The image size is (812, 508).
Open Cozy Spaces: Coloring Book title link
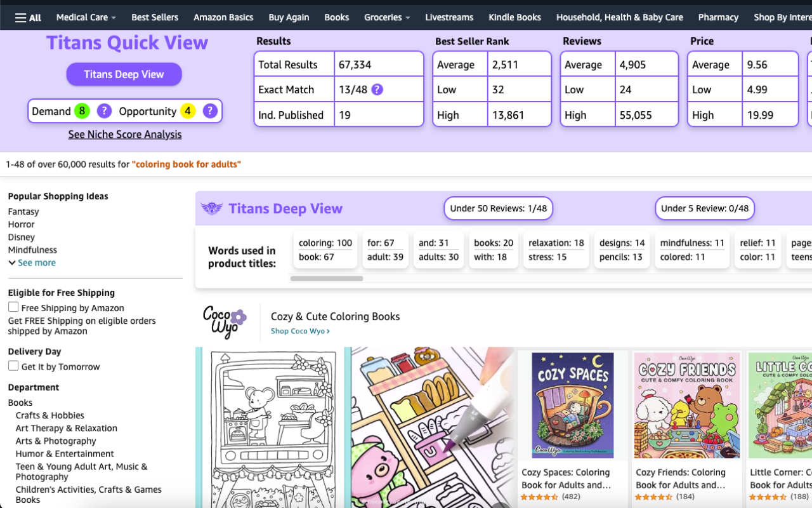coord(566,478)
